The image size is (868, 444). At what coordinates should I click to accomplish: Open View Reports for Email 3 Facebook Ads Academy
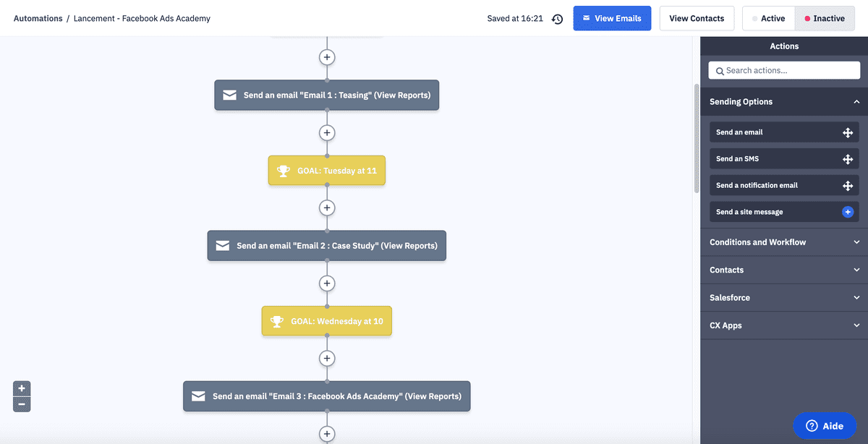[x=433, y=396]
